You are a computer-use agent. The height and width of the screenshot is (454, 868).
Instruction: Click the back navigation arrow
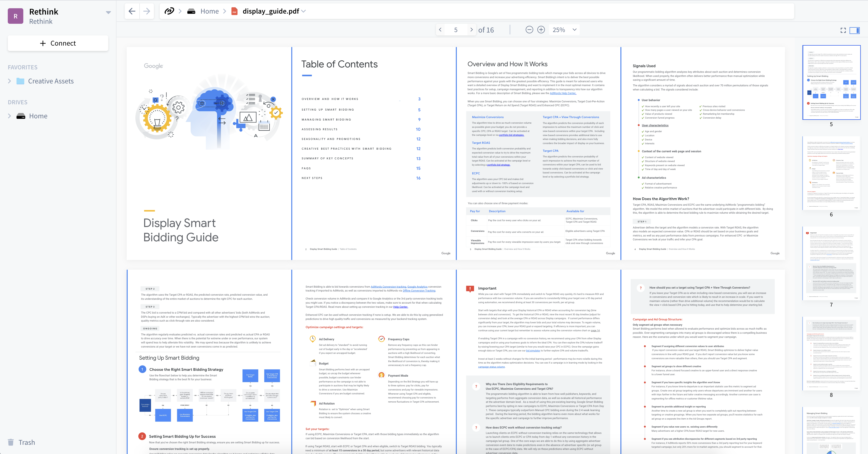click(x=132, y=11)
